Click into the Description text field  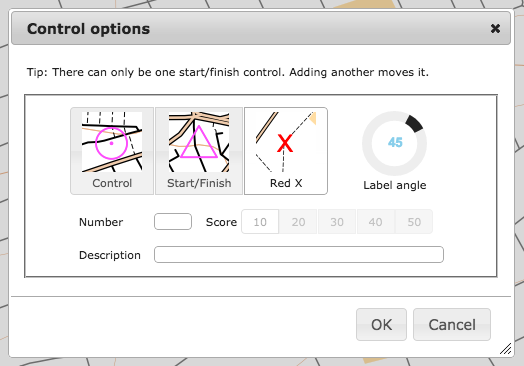pyautogui.click(x=299, y=255)
